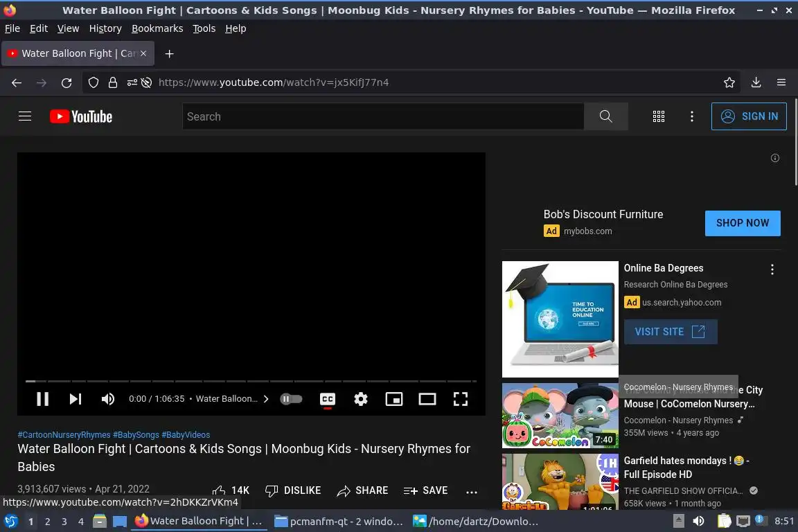Open Firefox downloads panel
This screenshot has width=798, height=532.
click(756, 82)
